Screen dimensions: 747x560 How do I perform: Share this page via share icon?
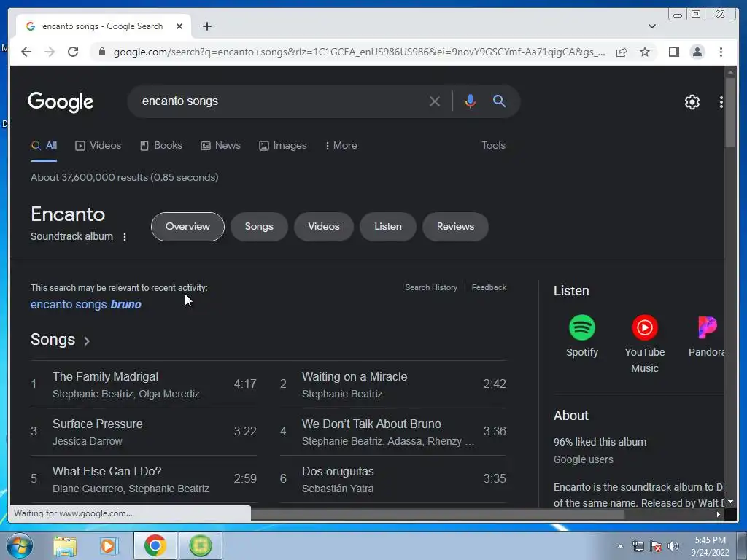(622, 52)
